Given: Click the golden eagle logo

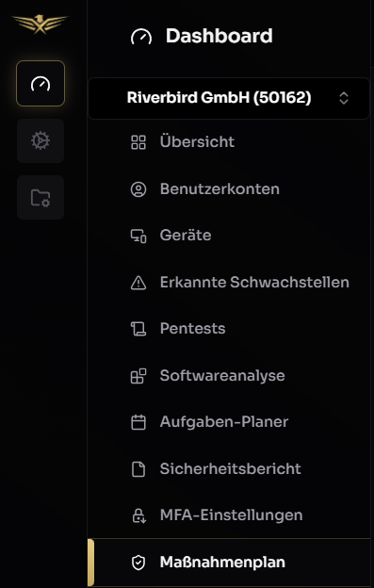Looking at the screenshot, I should tap(40, 24).
